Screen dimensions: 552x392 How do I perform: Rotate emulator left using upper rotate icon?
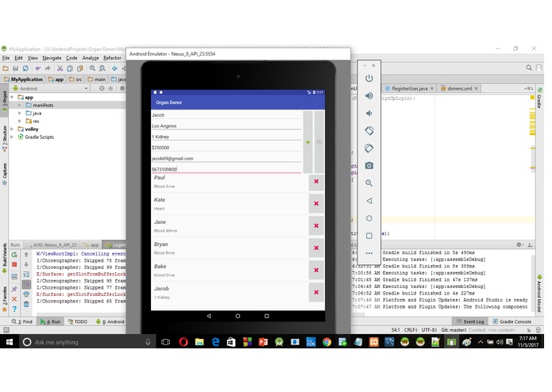(369, 131)
